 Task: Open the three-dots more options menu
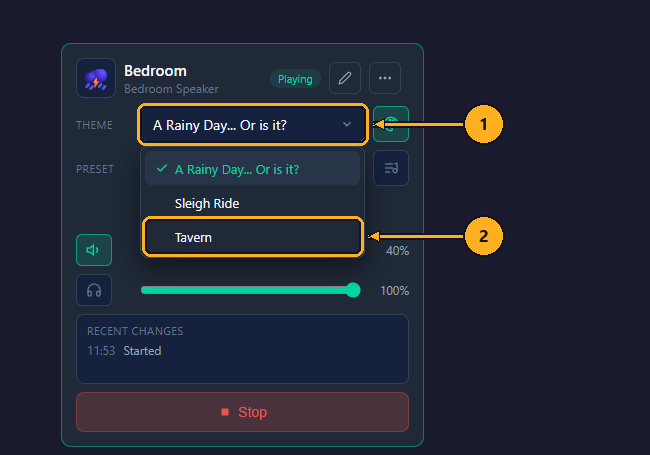click(385, 78)
